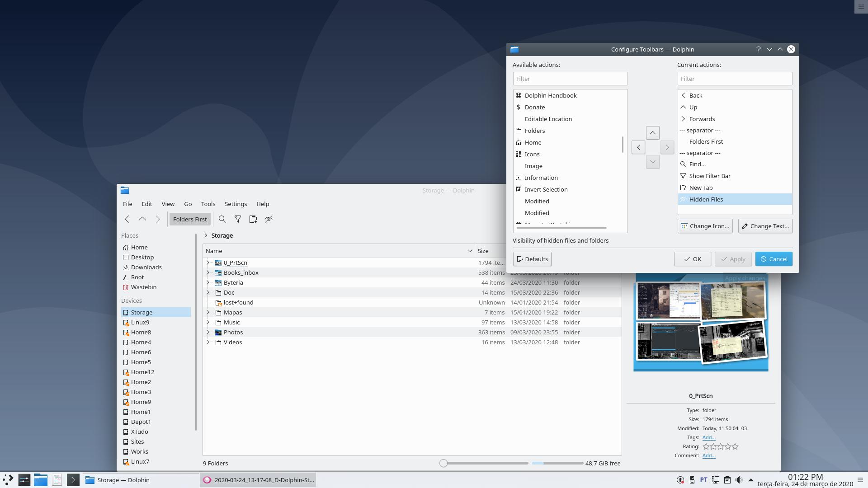Click the volume icon in system tray
Screen dimensions: 868x488
pyautogui.click(x=739, y=480)
